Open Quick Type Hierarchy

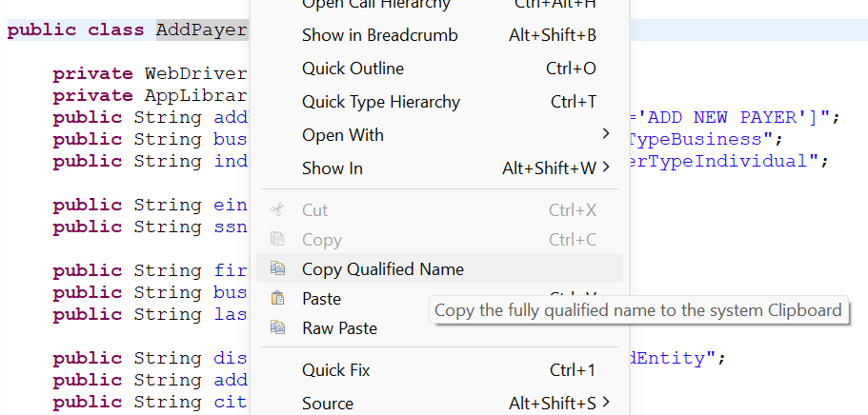click(380, 102)
